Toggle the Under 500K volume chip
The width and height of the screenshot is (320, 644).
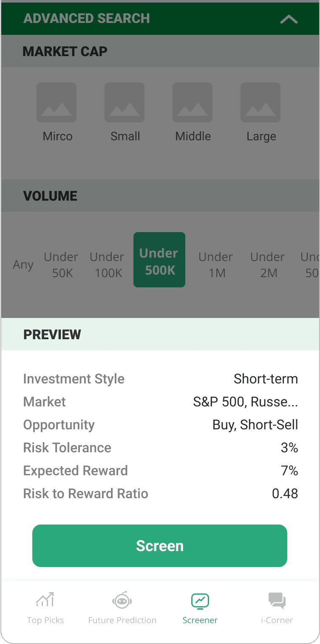coord(159,260)
